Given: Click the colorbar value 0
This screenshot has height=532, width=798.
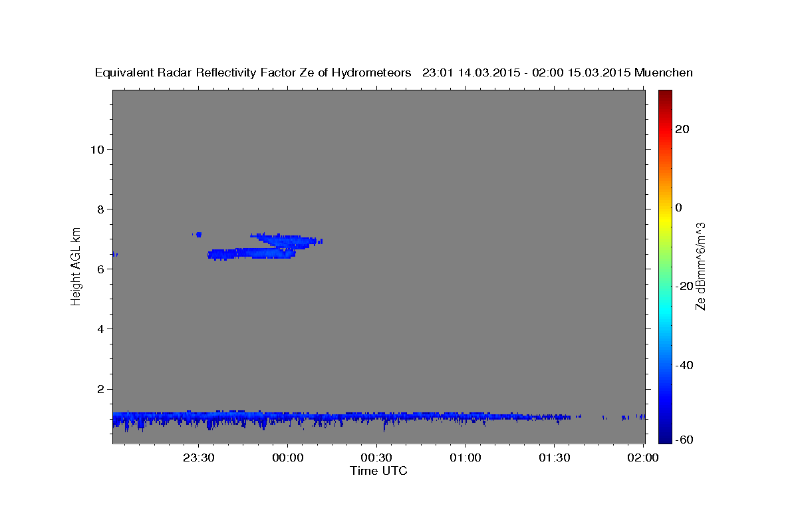Looking at the screenshot, I should (679, 207).
